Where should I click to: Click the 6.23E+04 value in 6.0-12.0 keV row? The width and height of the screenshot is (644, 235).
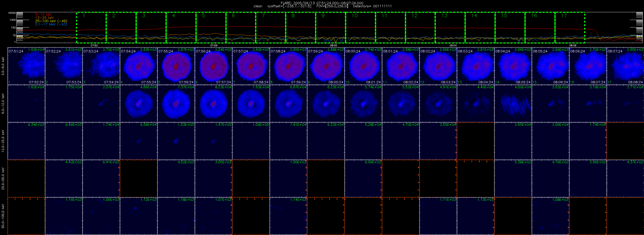336,87
